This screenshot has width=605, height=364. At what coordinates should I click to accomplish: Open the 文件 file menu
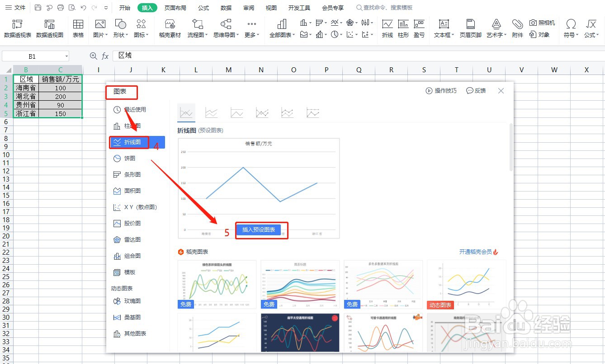pyautogui.click(x=15, y=8)
